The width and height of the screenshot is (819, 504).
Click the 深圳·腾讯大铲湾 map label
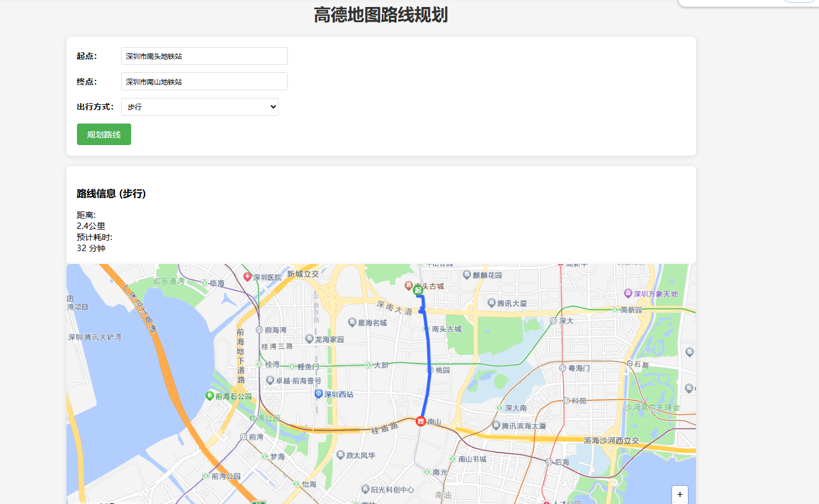click(95, 337)
